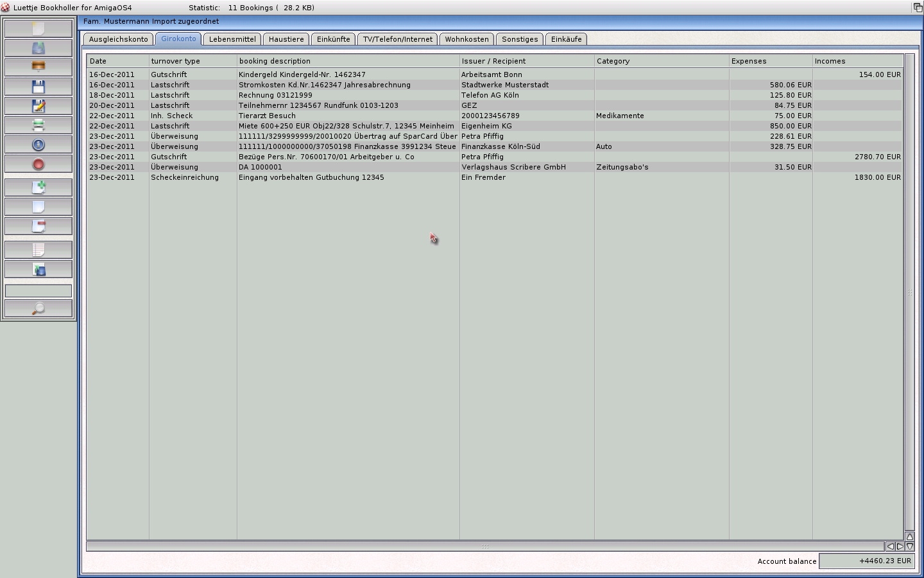Screen dimensions: 924x578
Task: Click the magnifying glass search icon
Action: tap(38, 309)
